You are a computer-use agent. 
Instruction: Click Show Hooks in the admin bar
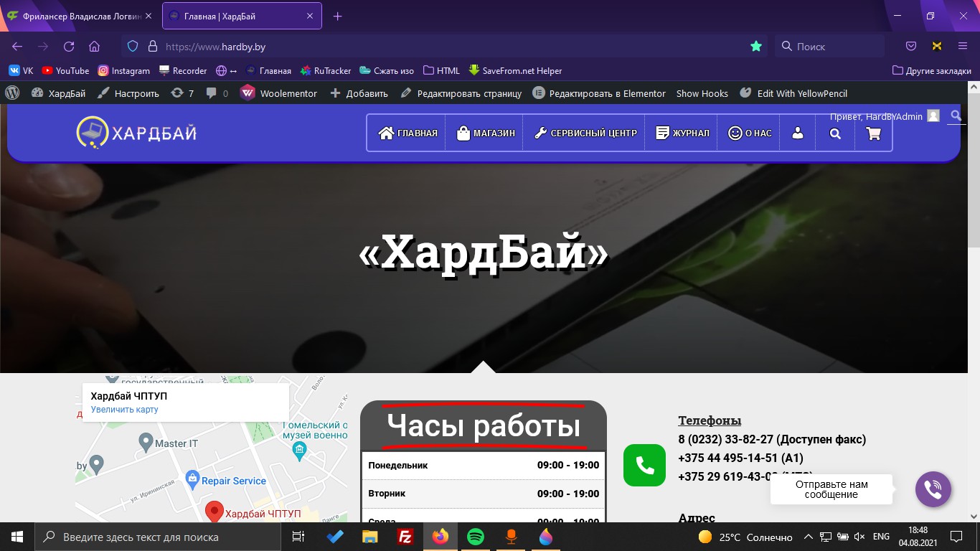[x=702, y=93]
